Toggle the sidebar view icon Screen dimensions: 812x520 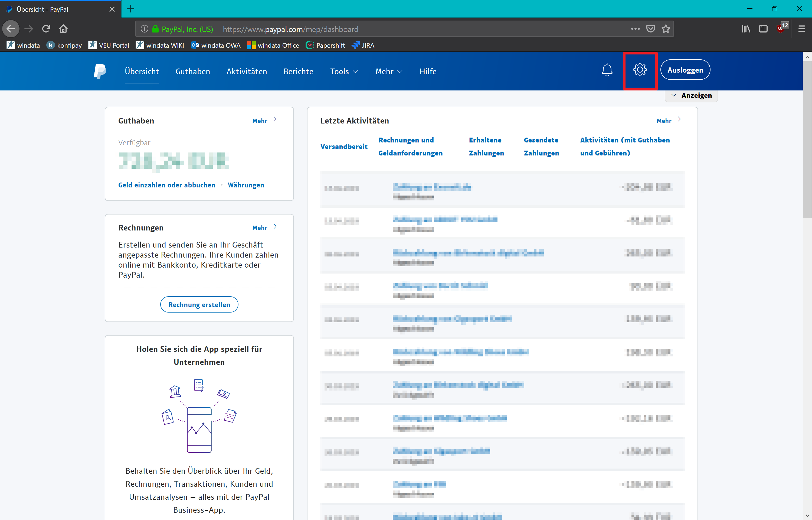[x=763, y=29]
